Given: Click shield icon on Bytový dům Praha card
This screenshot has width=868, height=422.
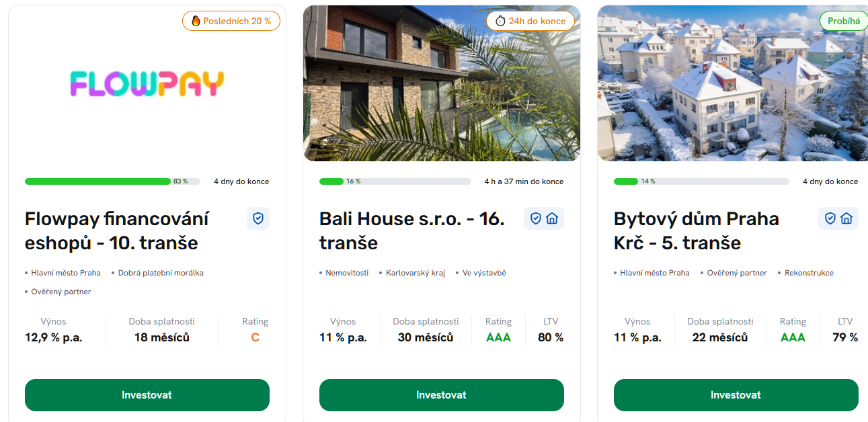Looking at the screenshot, I should click(x=830, y=218).
